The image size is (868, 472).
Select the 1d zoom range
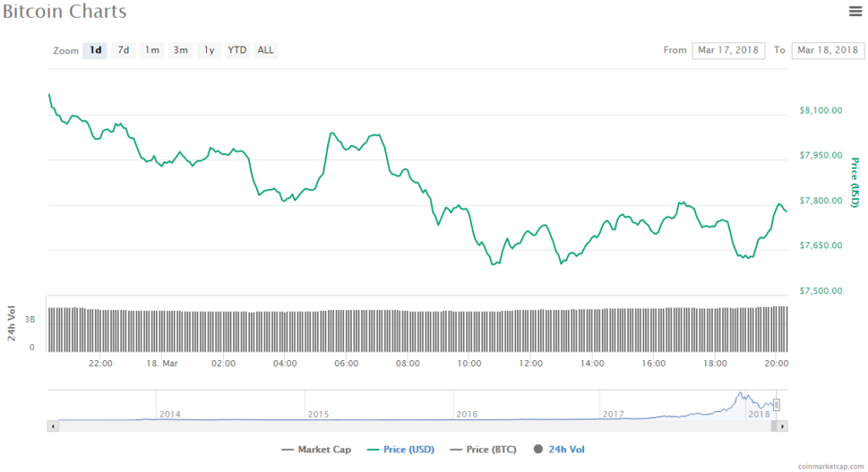coord(96,50)
